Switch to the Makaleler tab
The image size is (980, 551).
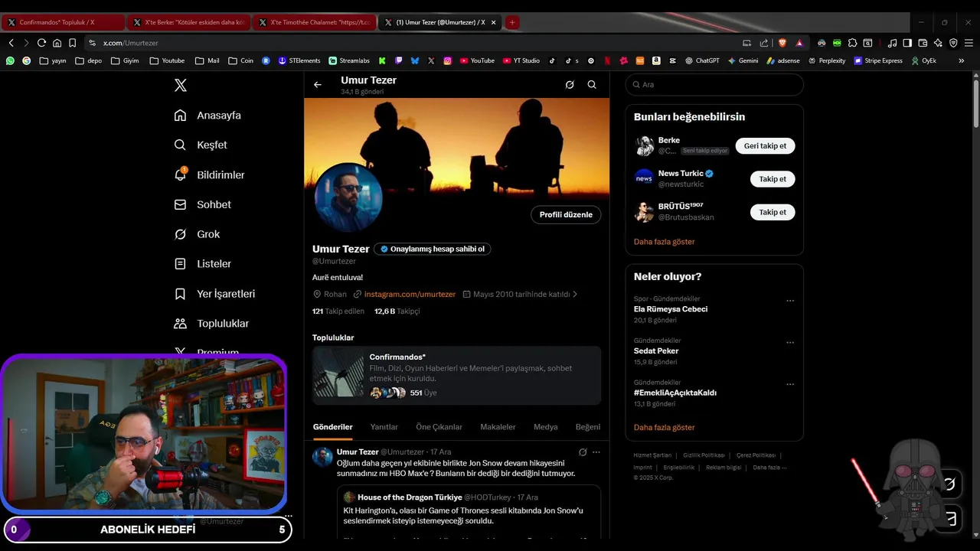click(498, 427)
